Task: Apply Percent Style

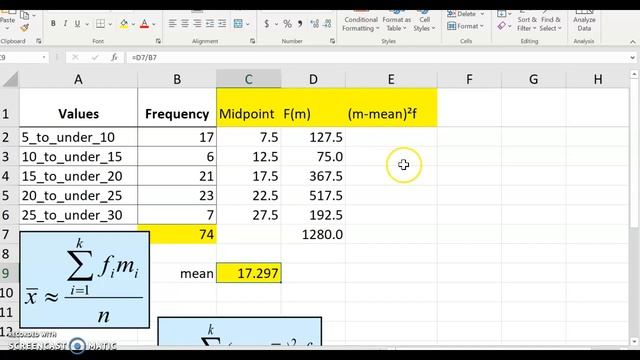Action: pos(287,24)
